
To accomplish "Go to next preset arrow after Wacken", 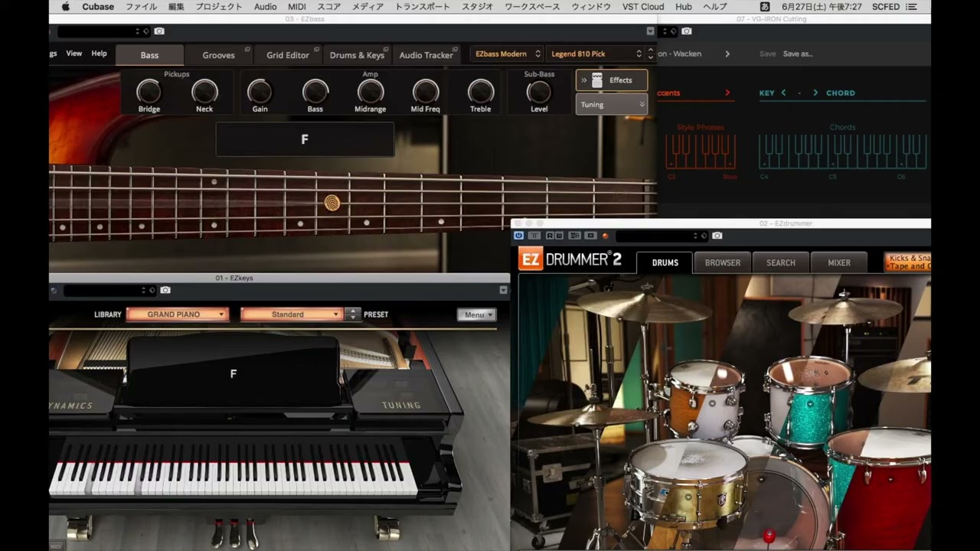I will click(x=727, y=54).
